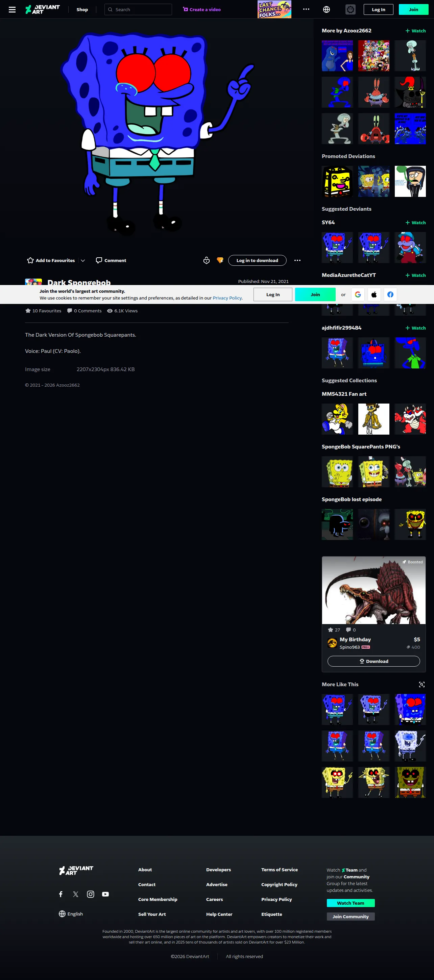Add Dark Spongebob to Favourites
The height and width of the screenshot is (980, 434).
click(51, 261)
